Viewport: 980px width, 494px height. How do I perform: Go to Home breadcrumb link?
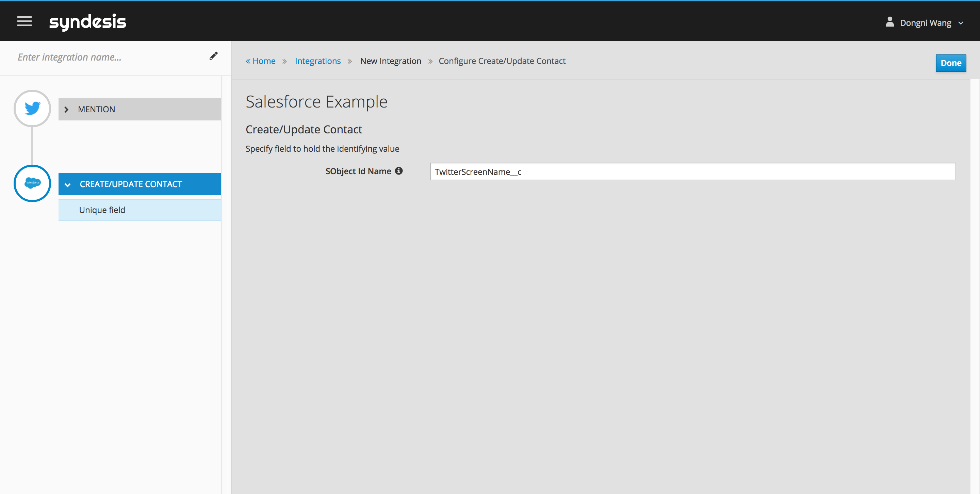[x=264, y=61]
